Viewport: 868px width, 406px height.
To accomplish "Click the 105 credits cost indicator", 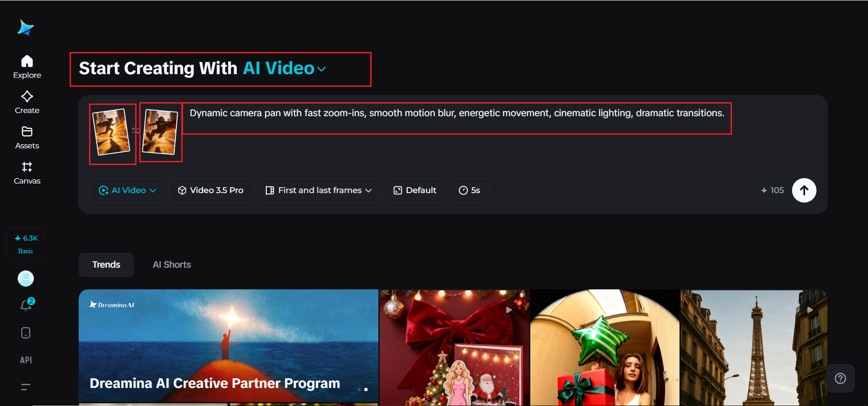I will pos(772,190).
